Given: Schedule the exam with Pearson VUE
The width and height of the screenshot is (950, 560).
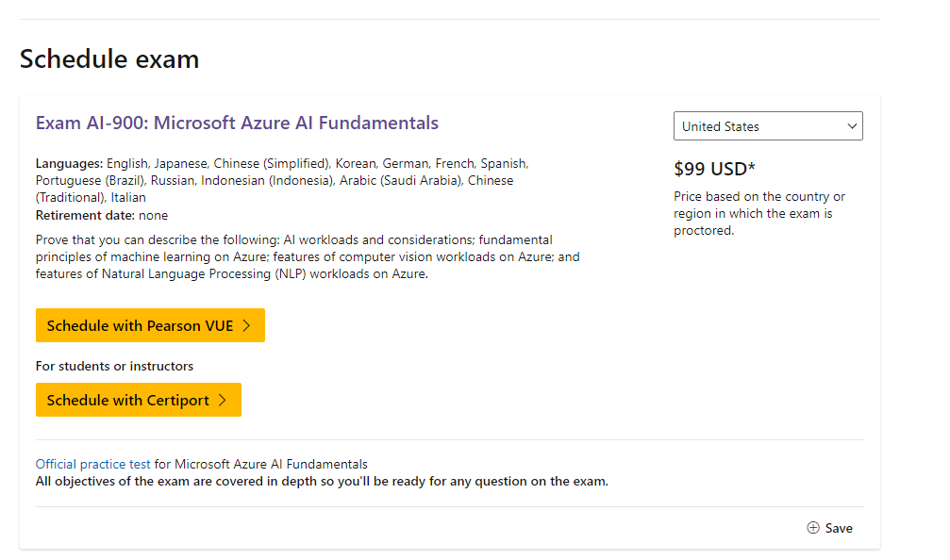Looking at the screenshot, I should [x=149, y=325].
